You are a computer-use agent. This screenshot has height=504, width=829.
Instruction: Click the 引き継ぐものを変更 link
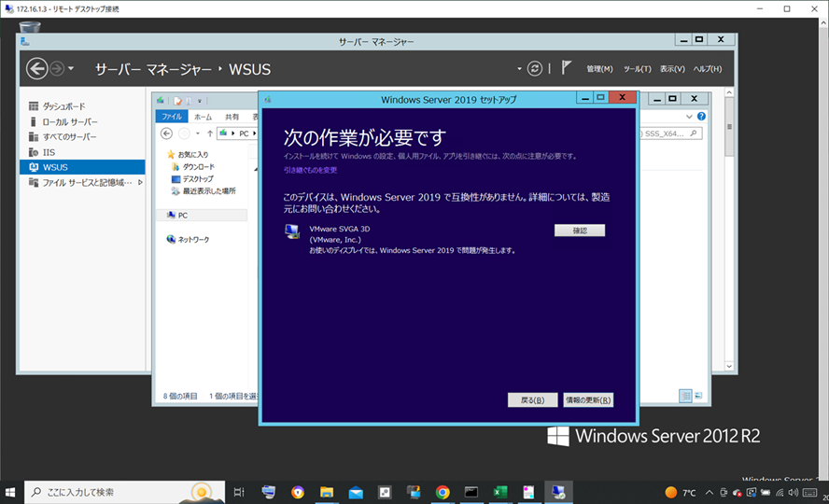311,170
